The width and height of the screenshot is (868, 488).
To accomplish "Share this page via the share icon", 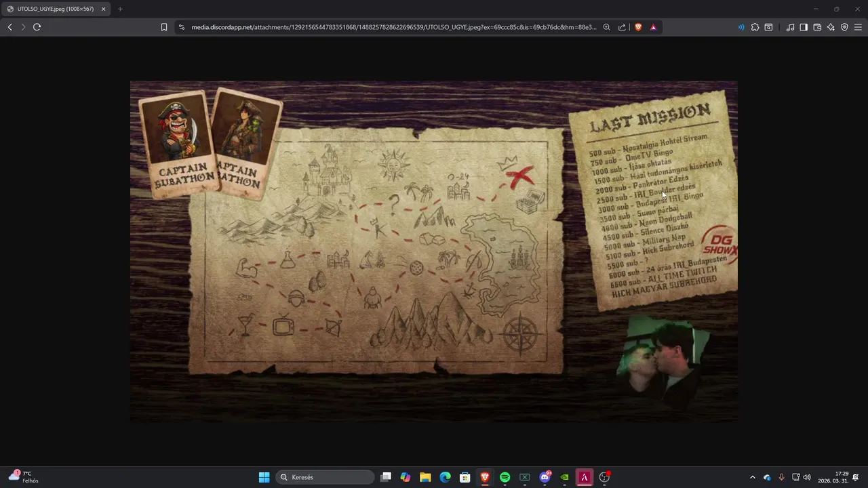I will tap(622, 27).
